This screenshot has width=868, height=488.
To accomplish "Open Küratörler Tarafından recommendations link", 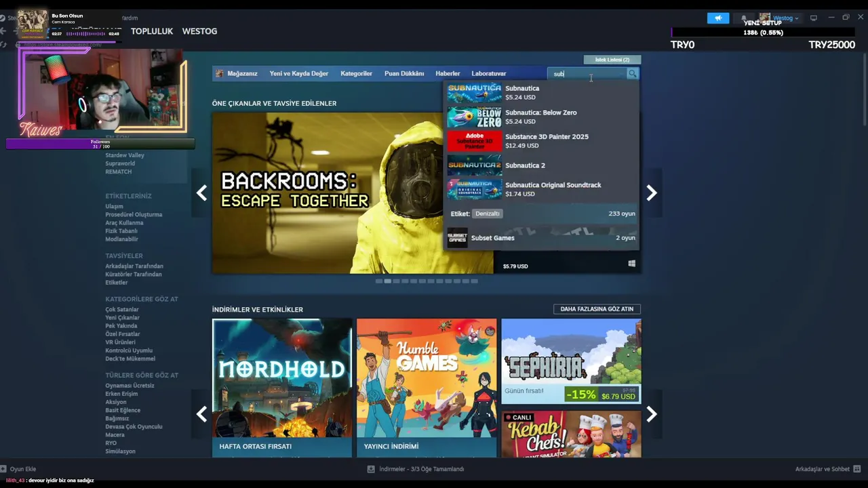I will click(134, 274).
